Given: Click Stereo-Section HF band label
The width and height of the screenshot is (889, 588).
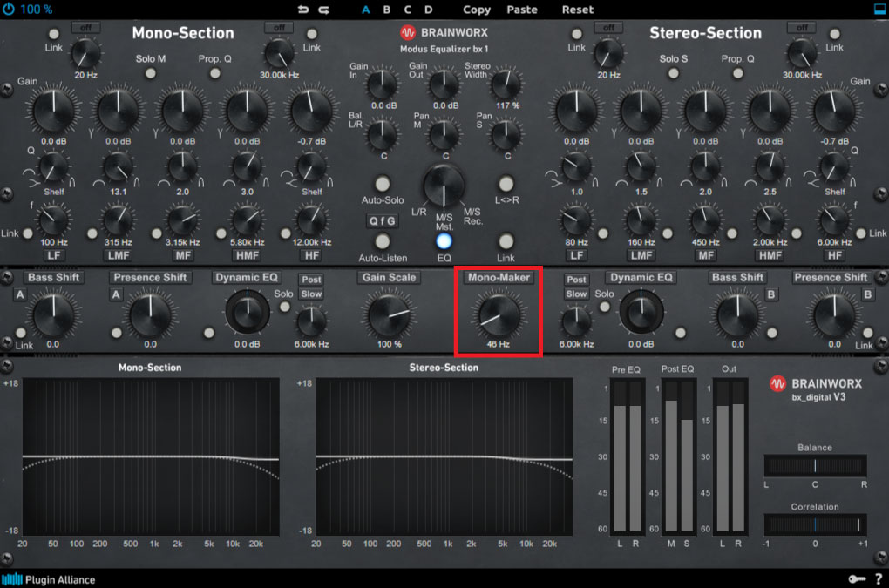Looking at the screenshot, I should click(x=835, y=255).
